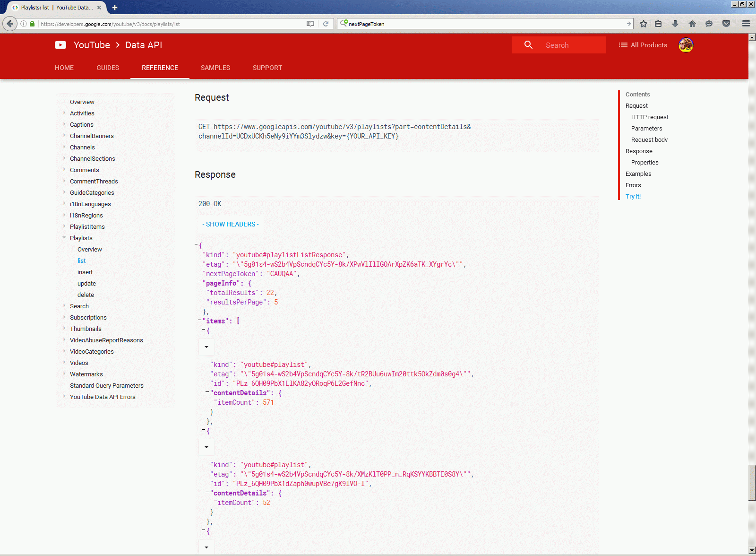This screenshot has height=556, width=756.
Task: Open the Captions sidebar item
Action: point(82,124)
